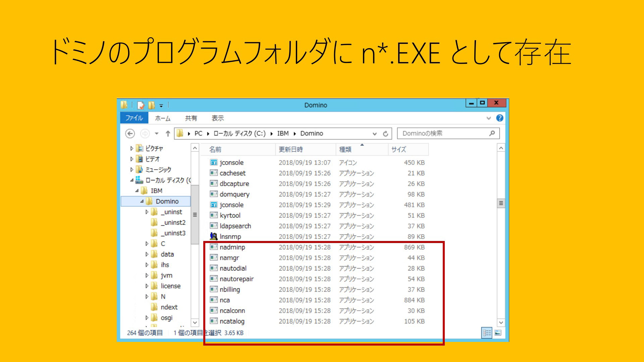Select the nautorepair file name
644x362 pixels.
tap(236, 279)
